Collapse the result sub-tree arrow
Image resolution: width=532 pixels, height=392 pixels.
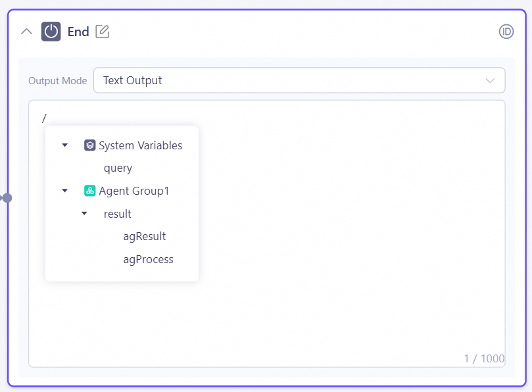pos(84,214)
